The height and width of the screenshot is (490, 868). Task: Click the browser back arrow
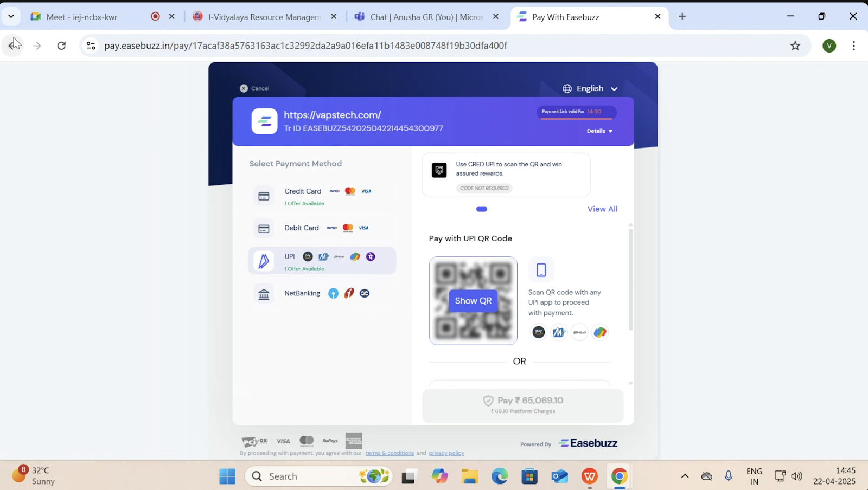pyautogui.click(x=13, y=46)
